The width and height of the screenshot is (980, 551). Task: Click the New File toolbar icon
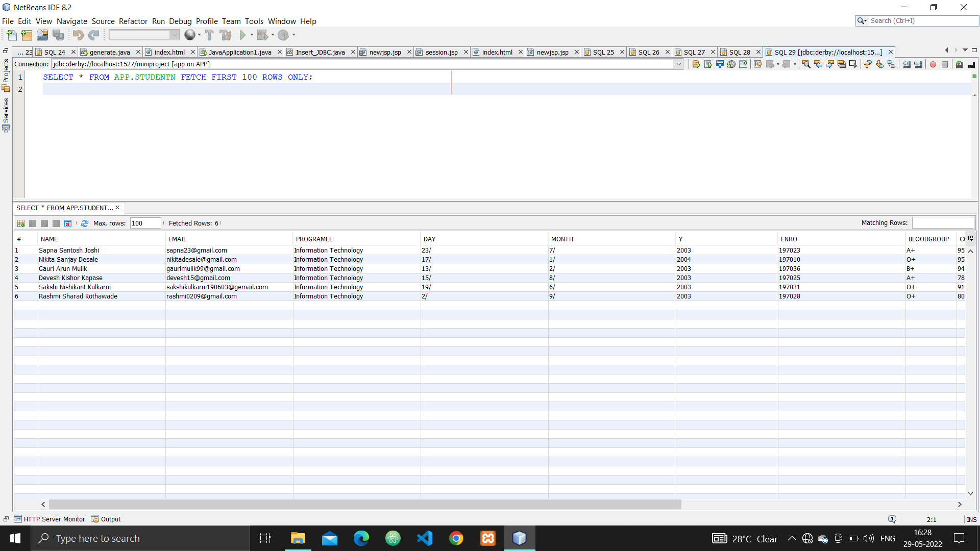(x=11, y=35)
